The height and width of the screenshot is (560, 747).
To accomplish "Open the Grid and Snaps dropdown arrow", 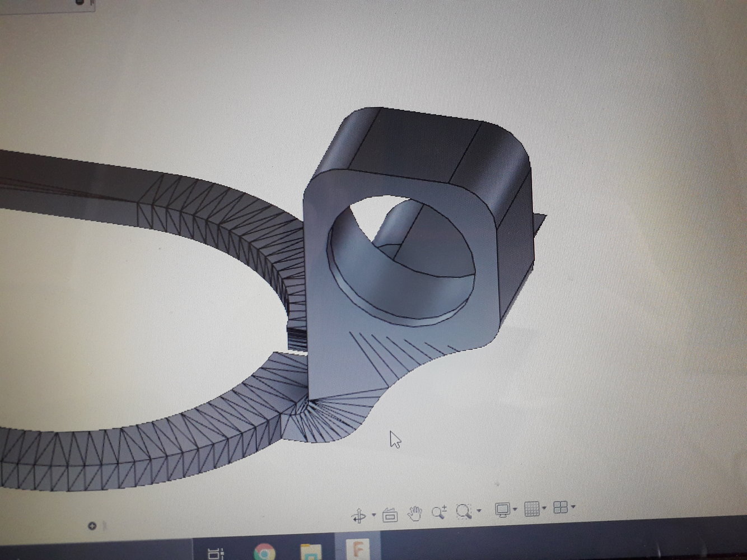I will pos(544,508).
